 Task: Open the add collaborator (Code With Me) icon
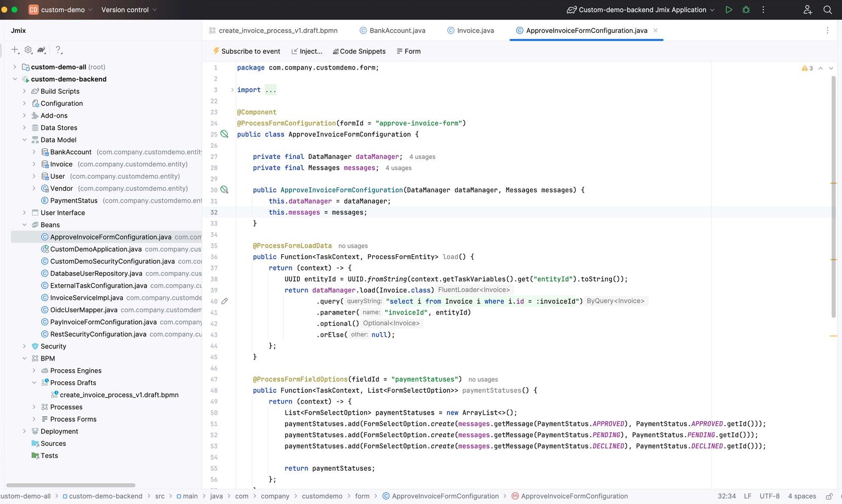click(x=807, y=10)
